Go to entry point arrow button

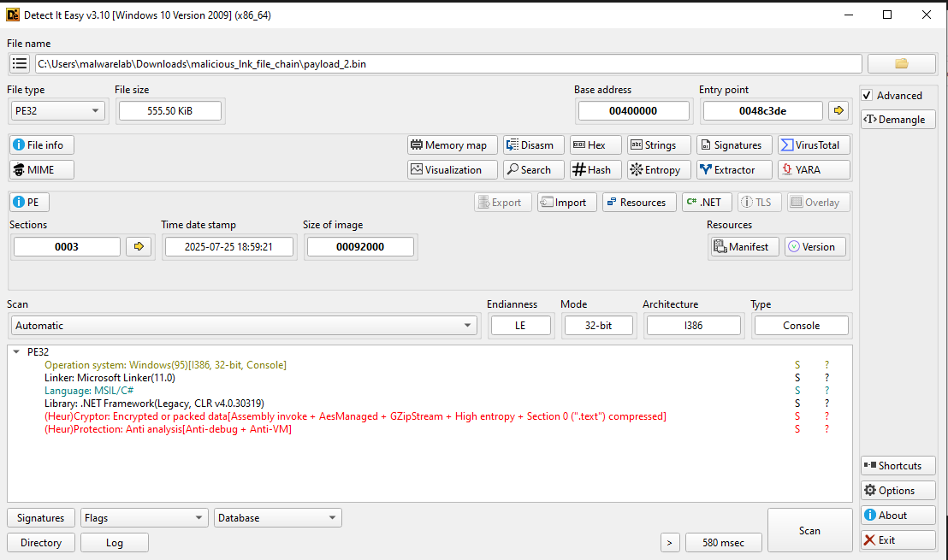click(x=838, y=110)
